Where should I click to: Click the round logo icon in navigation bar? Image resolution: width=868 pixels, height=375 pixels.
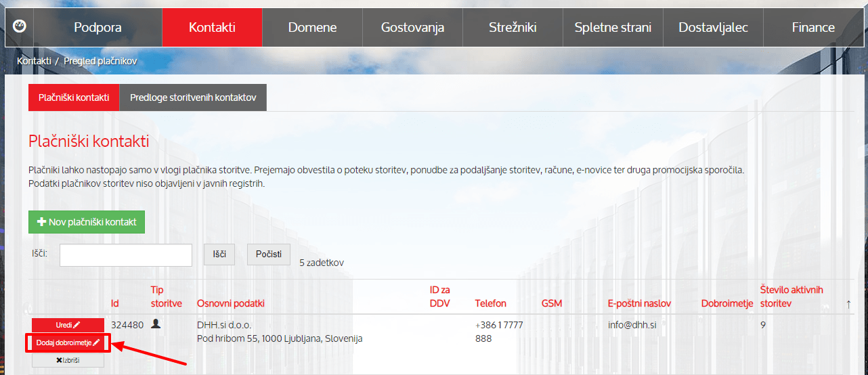[20, 27]
